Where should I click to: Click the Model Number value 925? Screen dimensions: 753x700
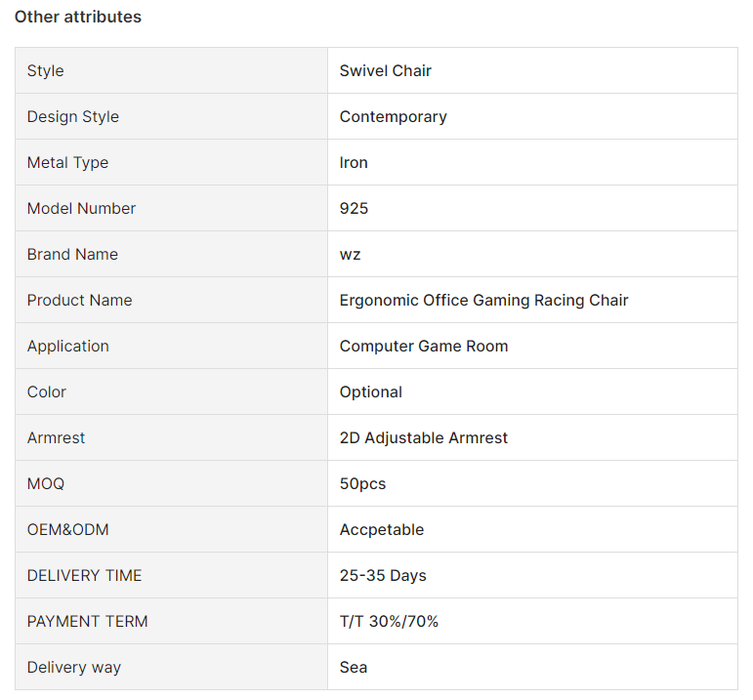tap(354, 208)
